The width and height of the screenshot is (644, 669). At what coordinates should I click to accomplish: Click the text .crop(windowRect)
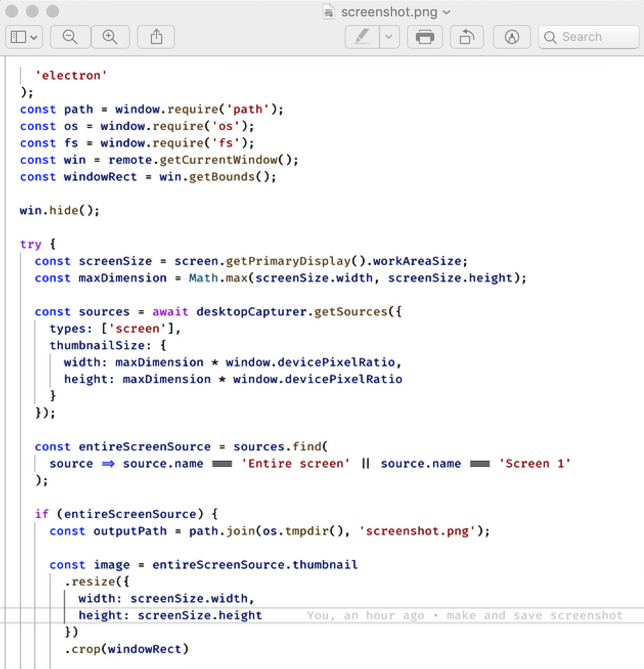126,649
